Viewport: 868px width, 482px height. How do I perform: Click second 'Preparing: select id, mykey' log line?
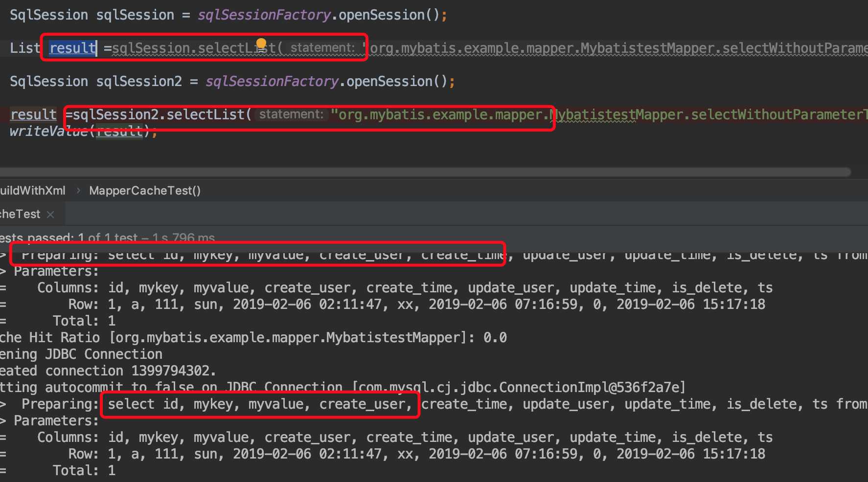pyautogui.click(x=434, y=404)
